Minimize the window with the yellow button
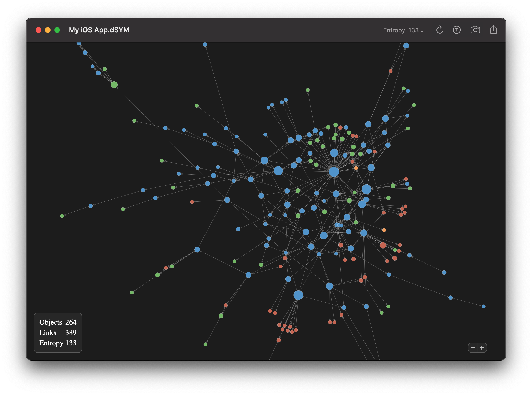 point(48,30)
